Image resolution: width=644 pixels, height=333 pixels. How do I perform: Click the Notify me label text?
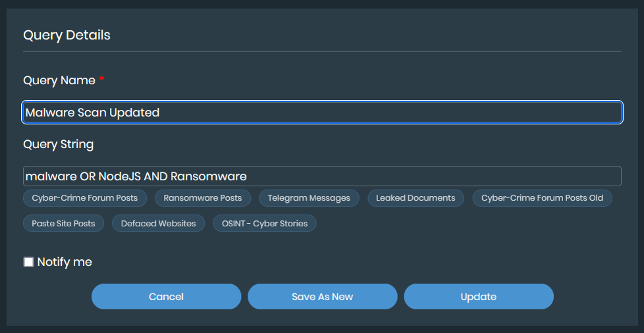(65, 262)
